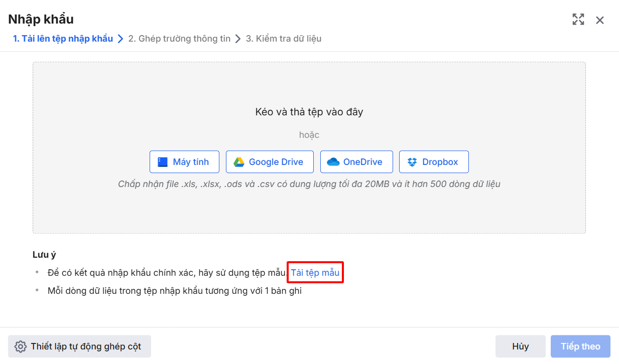The height and width of the screenshot is (364, 619).
Task: Go to step 1 Tải lên tệp nhập khẩu
Action: 63,39
